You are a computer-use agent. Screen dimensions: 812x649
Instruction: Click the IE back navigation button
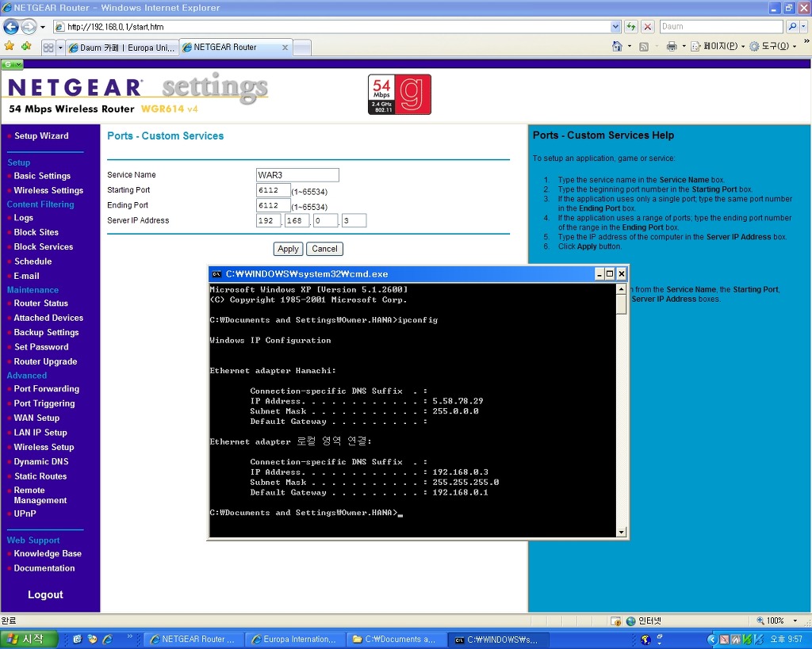(11, 26)
